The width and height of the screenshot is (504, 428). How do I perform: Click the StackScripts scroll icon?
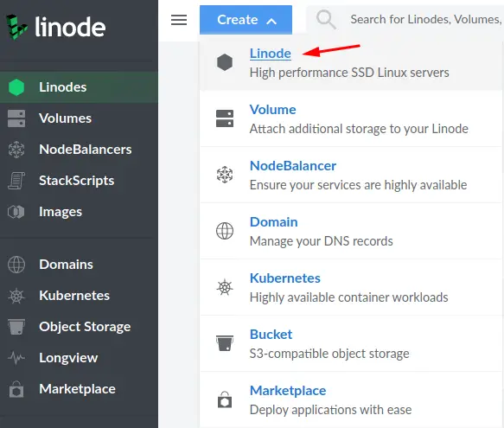(16, 181)
